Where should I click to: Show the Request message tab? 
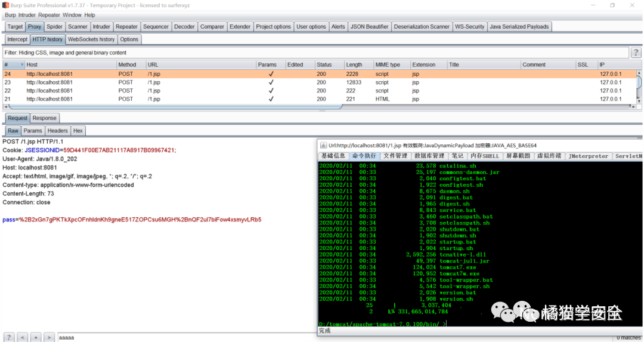click(18, 118)
